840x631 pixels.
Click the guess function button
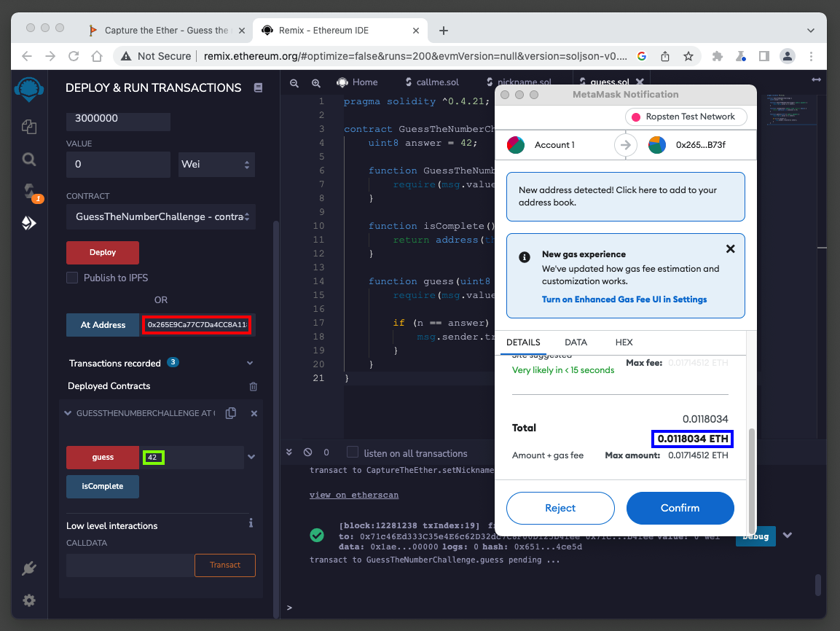103,458
